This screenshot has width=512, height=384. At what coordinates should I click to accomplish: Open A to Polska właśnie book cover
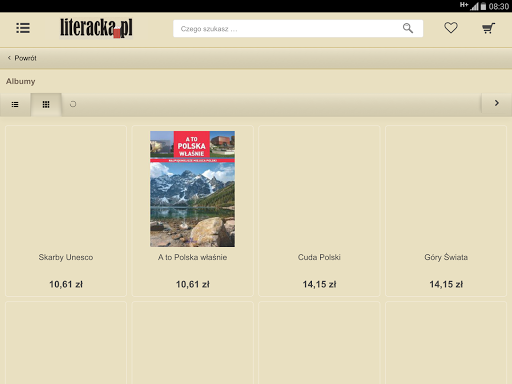coord(192,189)
